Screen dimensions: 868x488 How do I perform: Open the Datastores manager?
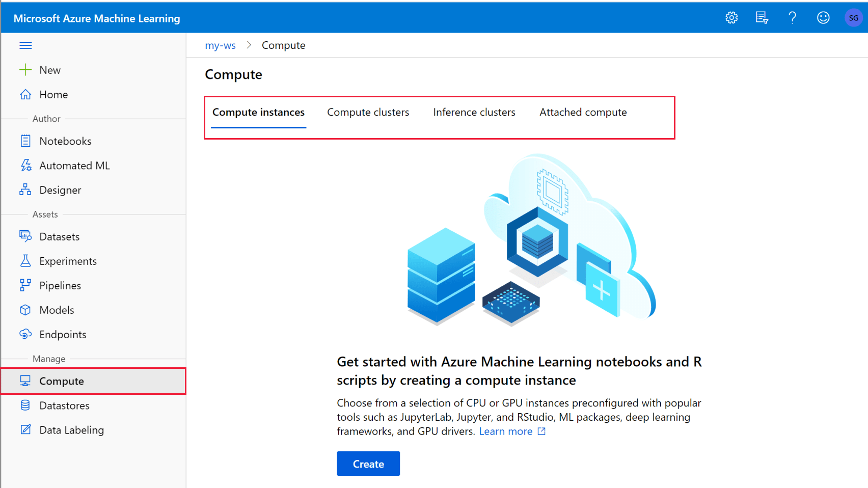[64, 405]
